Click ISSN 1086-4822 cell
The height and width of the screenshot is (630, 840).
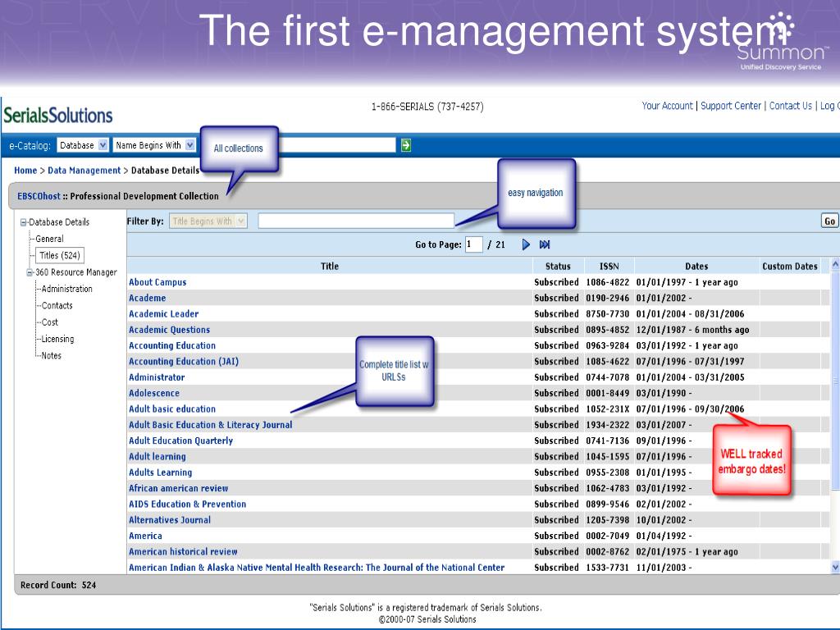coord(608,282)
